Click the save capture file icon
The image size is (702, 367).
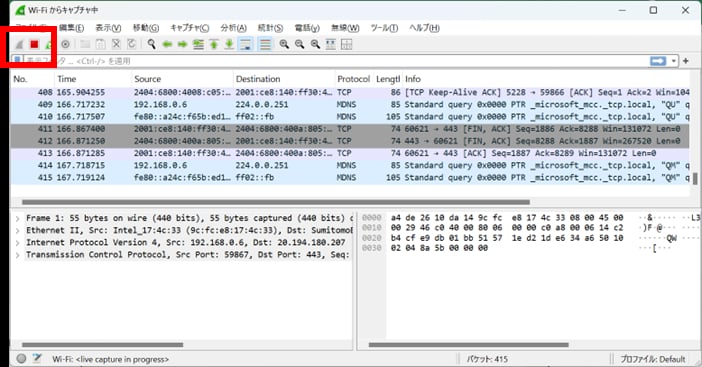tap(101, 44)
